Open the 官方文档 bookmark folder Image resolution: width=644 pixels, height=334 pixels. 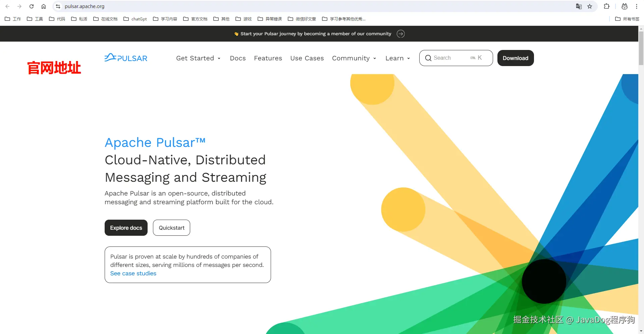pyautogui.click(x=195, y=19)
